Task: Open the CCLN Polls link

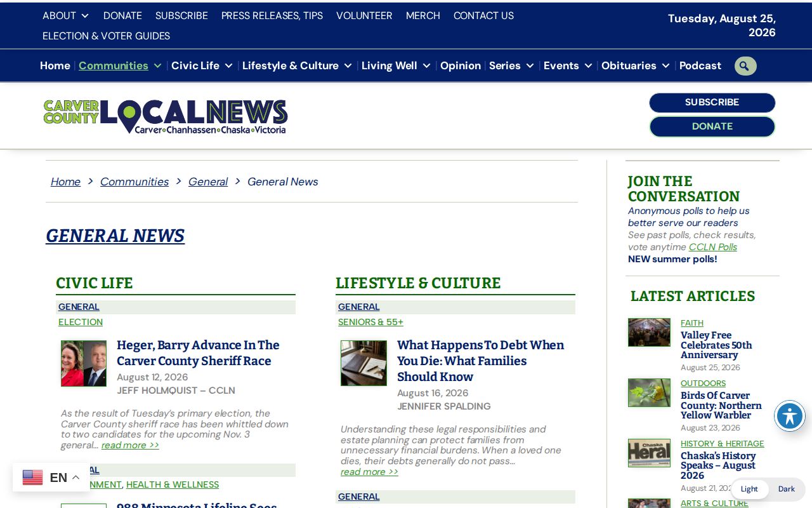Action: [713, 247]
